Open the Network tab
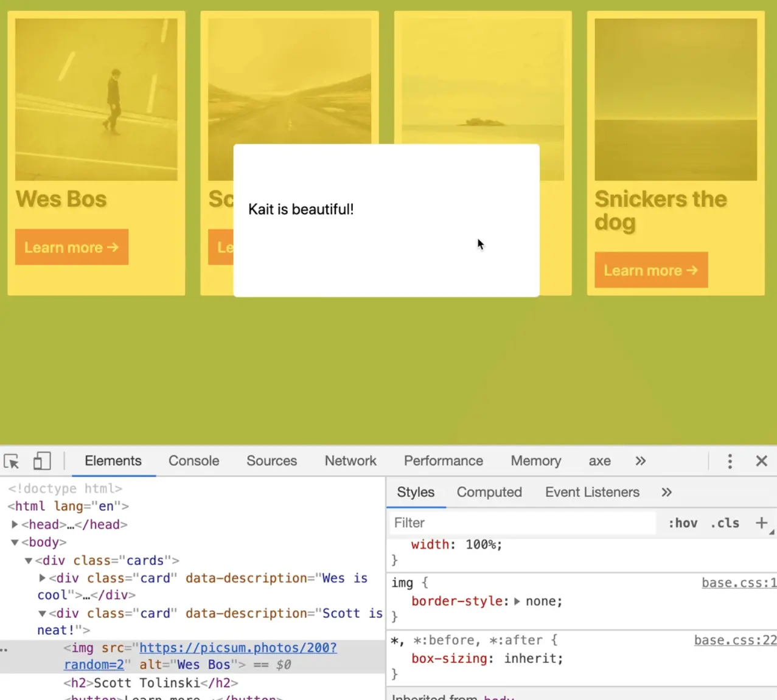 click(350, 462)
